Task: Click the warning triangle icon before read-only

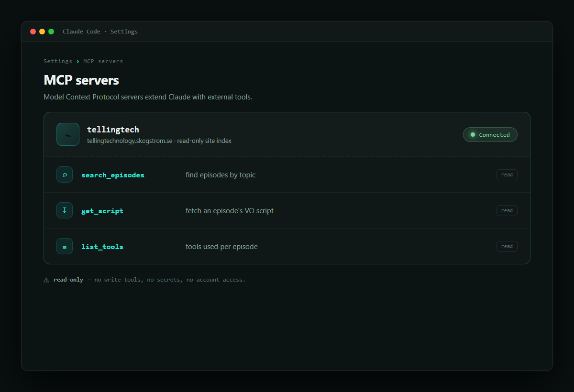Action: point(46,280)
